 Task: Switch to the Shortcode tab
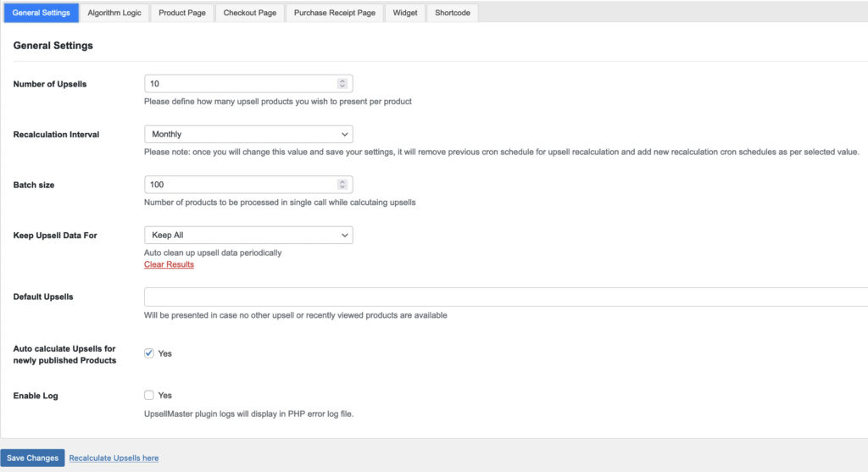click(453, 13)
